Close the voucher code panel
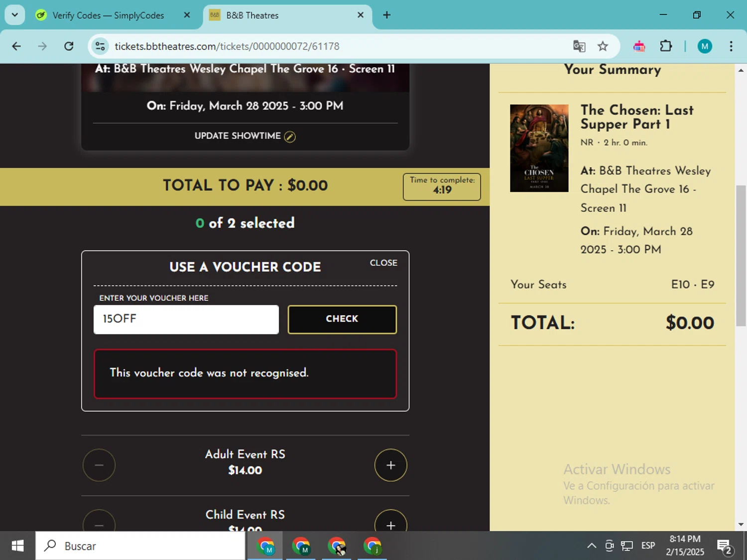Viewport: 747px width, 560px height. point(383,263)
